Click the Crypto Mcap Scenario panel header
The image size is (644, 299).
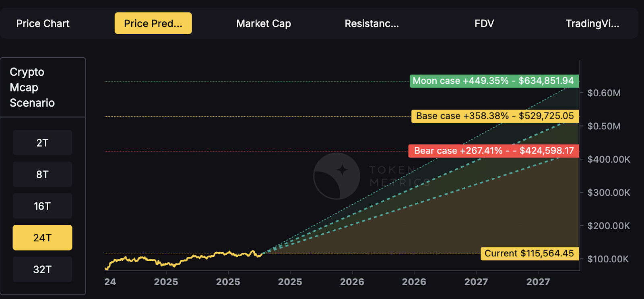(32, 87)
